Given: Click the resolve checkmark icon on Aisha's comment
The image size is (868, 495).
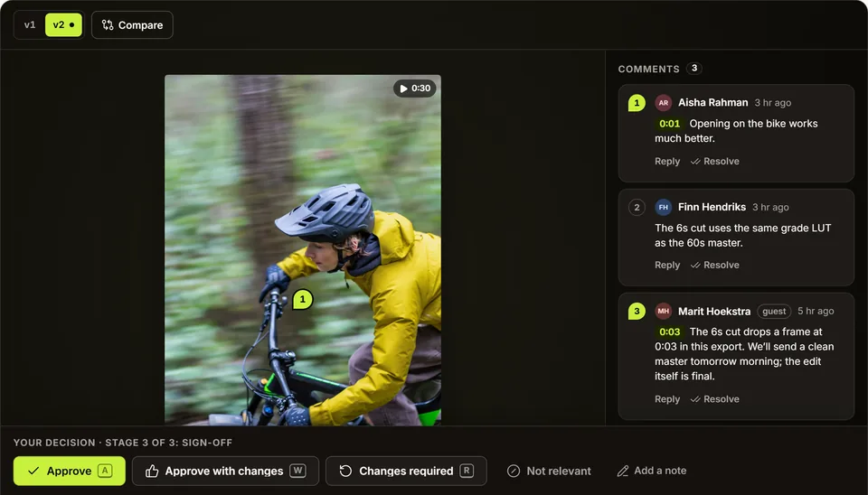Looking at the screenshot, I should pos(695,162).
